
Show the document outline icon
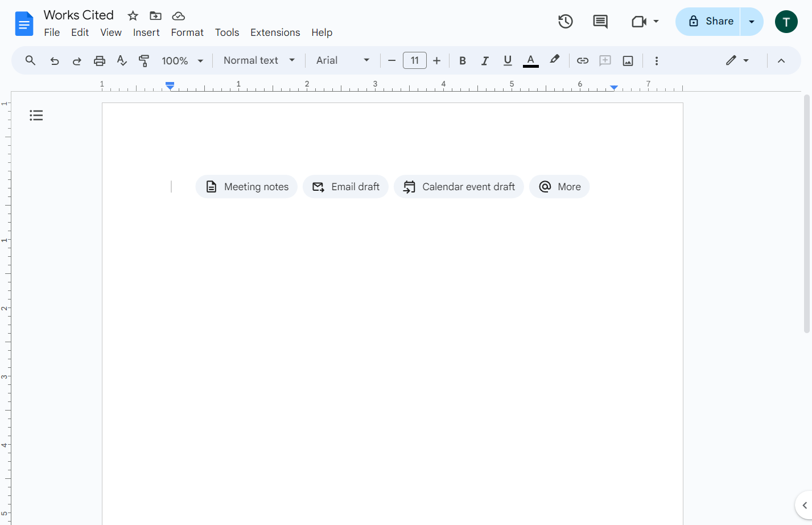(x=36, y=116)
